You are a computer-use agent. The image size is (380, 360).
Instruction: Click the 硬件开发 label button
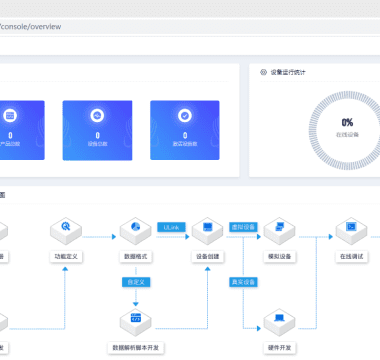point(279,348)
